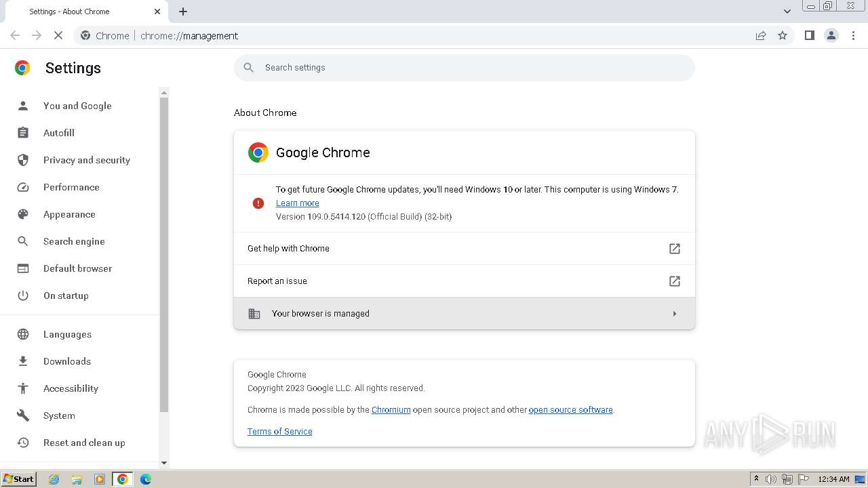
Task: Expand Your browser is managed arrow
Action: [675, 314]
